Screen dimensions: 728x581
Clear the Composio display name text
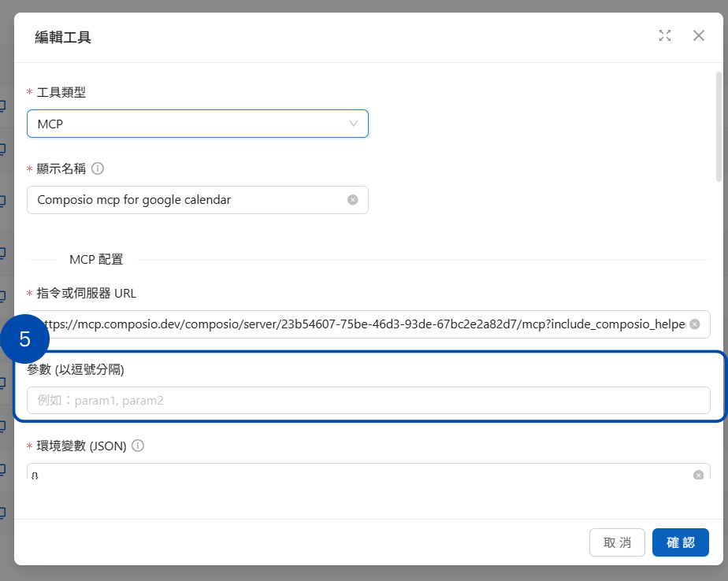[x=353, y=200]
